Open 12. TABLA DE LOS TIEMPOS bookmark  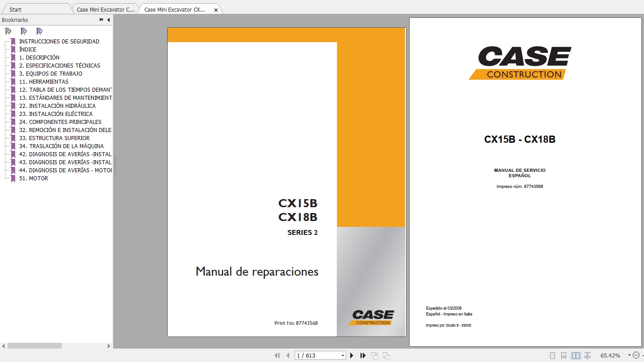point(65,90)
